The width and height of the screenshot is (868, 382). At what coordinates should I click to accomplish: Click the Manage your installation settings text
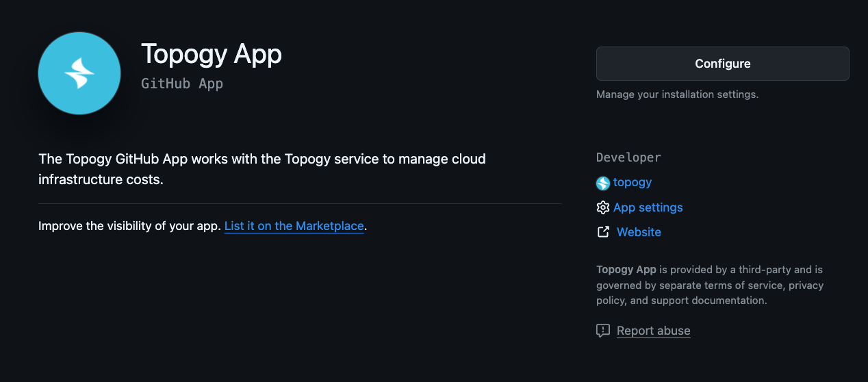pos(678,94)
